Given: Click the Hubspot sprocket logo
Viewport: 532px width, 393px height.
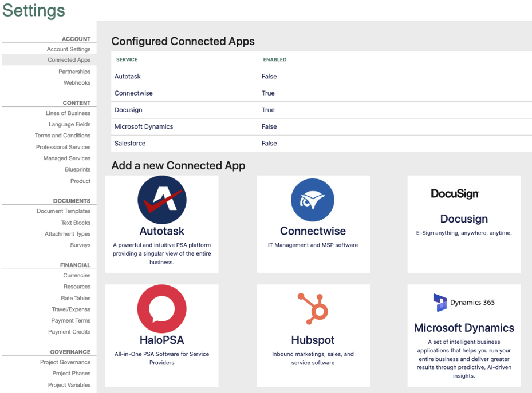Looking at the screenshot, I should [x=313, y=309].
